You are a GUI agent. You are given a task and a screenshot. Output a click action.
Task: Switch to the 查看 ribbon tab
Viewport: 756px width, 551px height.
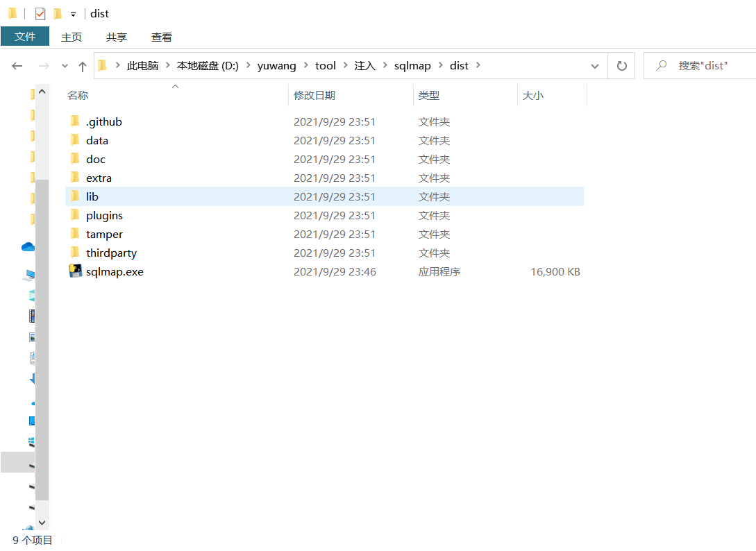162,37
